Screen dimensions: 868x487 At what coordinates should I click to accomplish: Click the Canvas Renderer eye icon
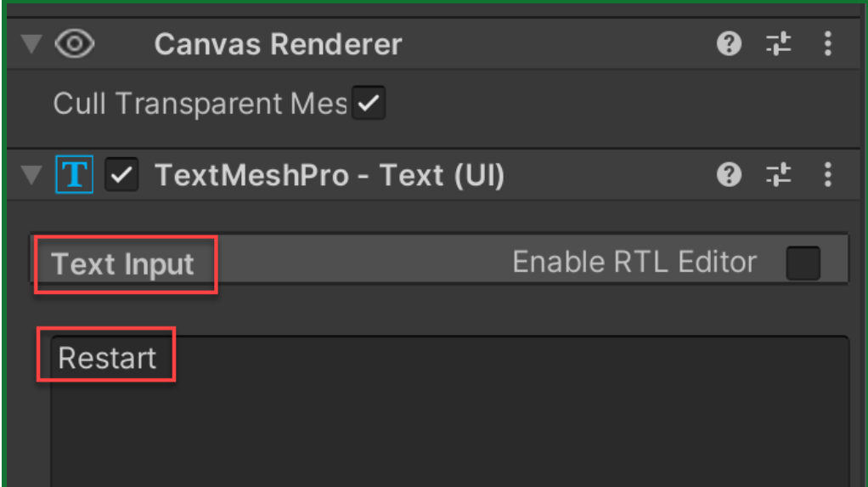pos(74,44)
